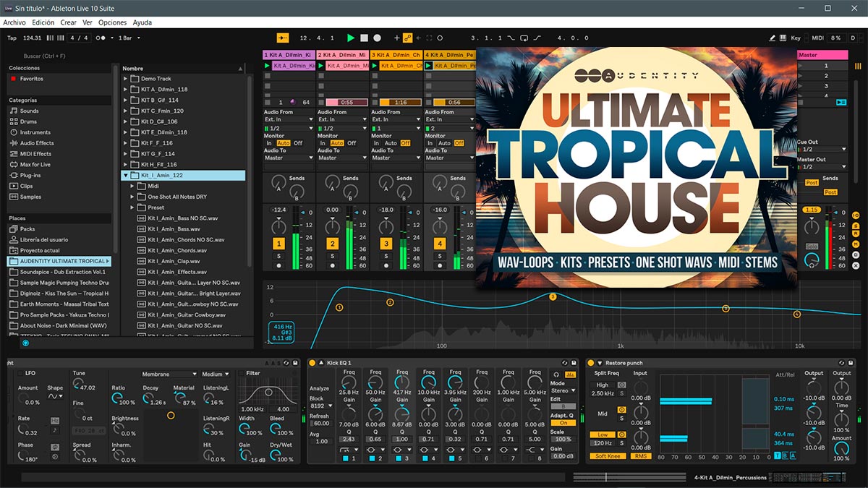Toggle the Automation Arm button
This screenshot has height=488, width=868.
407,38
